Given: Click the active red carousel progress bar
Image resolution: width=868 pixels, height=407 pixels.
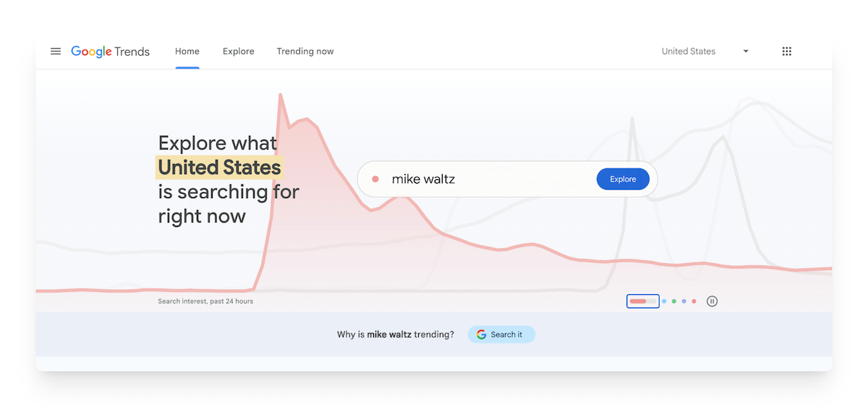Looking at the screenshot, I should [x=642, y=301].
